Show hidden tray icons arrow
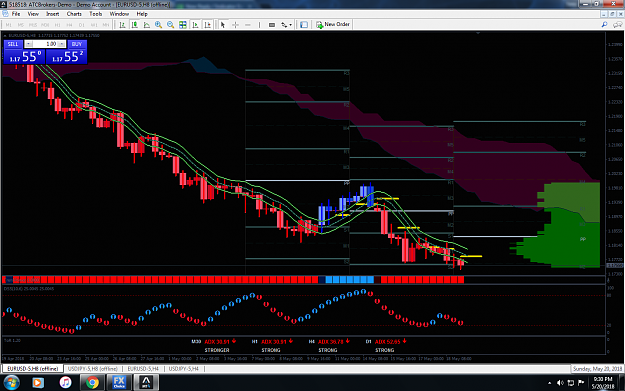 (550, 383)
